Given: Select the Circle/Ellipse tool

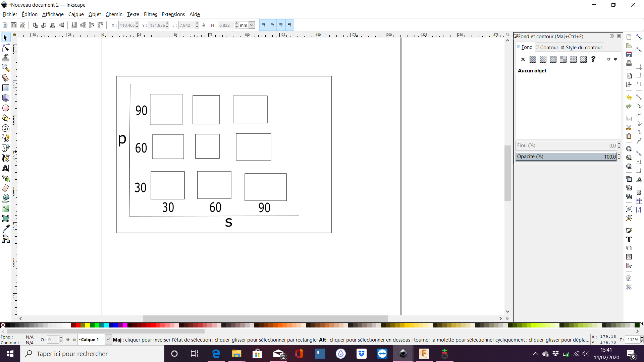Looking at the screenshot, I should click(5, 108).
